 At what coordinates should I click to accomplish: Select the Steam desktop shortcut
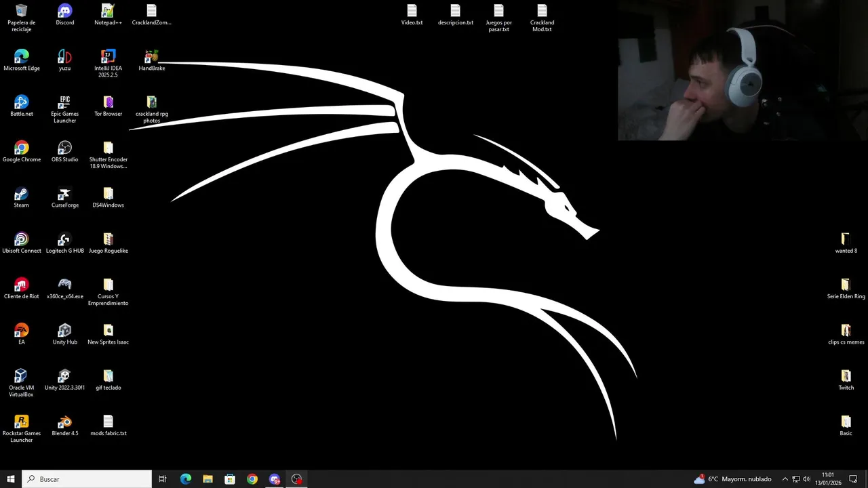click(22, 197)
